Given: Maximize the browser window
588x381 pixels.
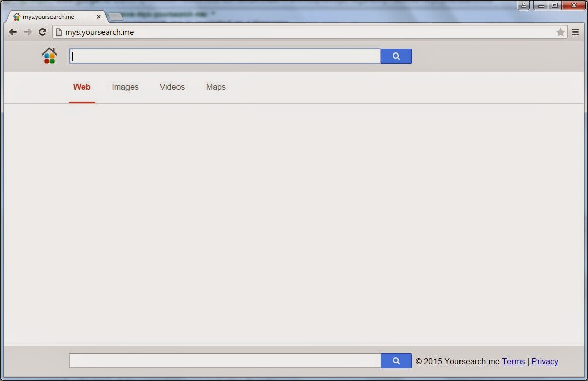Looking at the screenshot, I should point(555,5).
